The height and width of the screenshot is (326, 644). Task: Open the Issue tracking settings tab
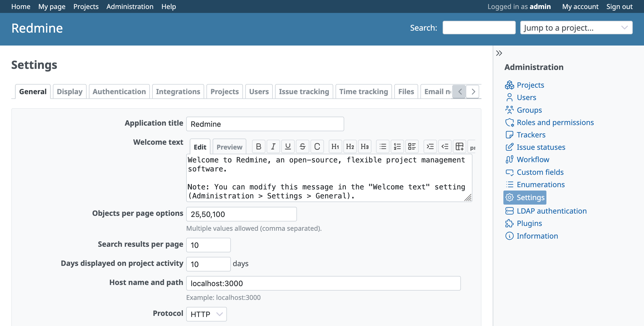pos(304,92)
